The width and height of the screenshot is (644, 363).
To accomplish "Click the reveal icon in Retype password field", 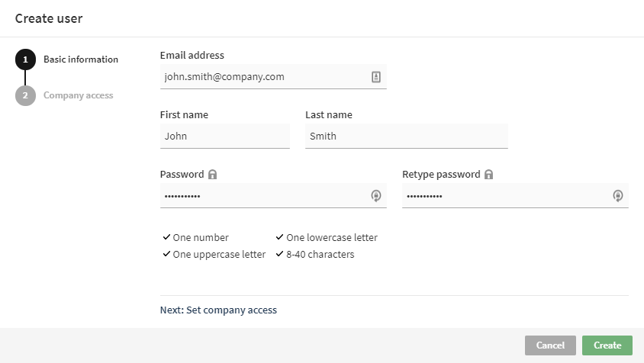I will tap(618, 196).
